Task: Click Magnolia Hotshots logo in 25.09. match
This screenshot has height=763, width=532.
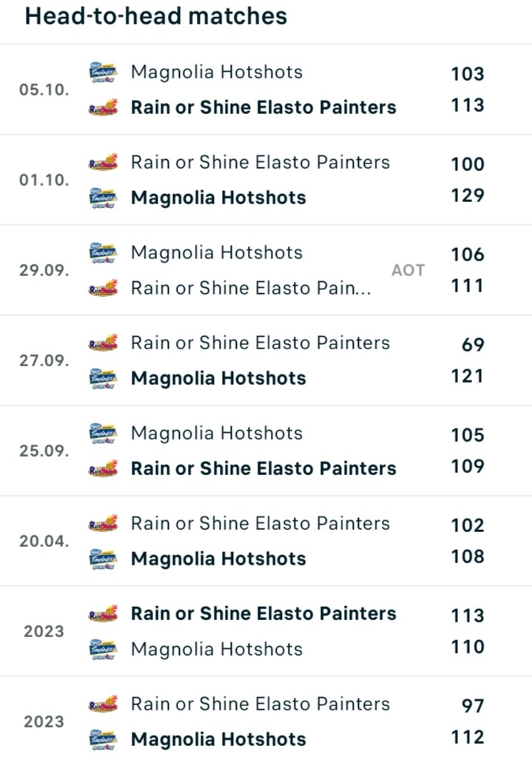Action: point(103,434)
